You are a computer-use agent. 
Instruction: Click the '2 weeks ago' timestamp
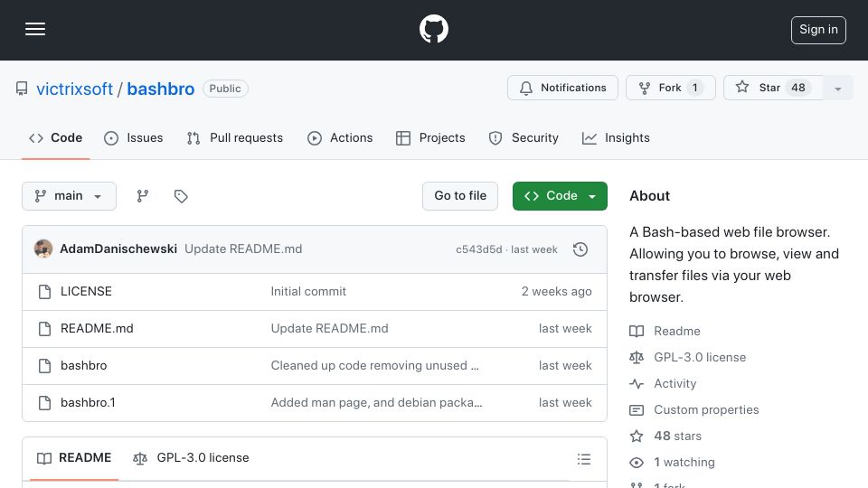point(556,292)
